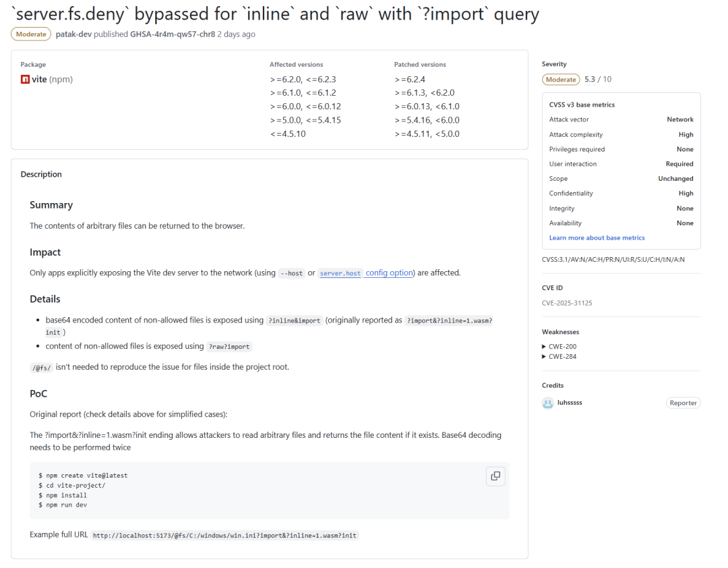
Task: Click affected version >=6.1.0, <=6.1.2
Action: 303,93
